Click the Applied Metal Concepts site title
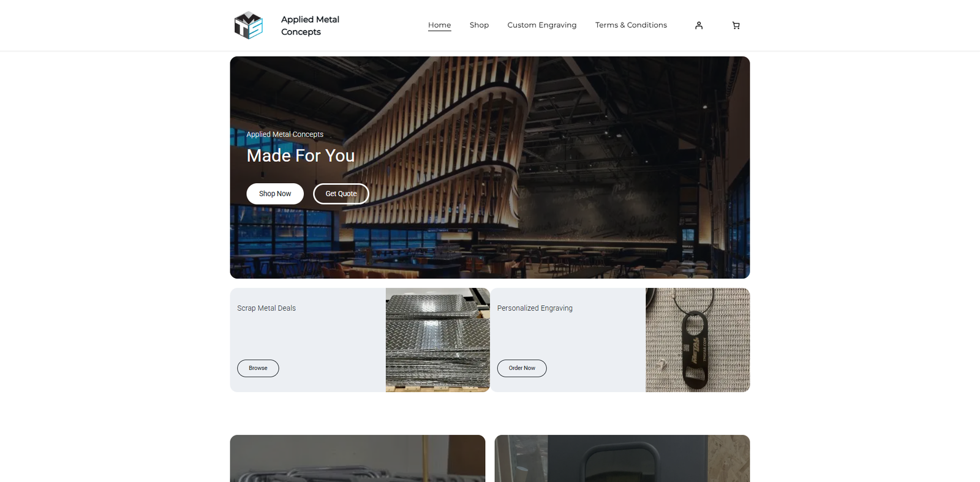This screenshot has height=482, width=980. (310, 26)
